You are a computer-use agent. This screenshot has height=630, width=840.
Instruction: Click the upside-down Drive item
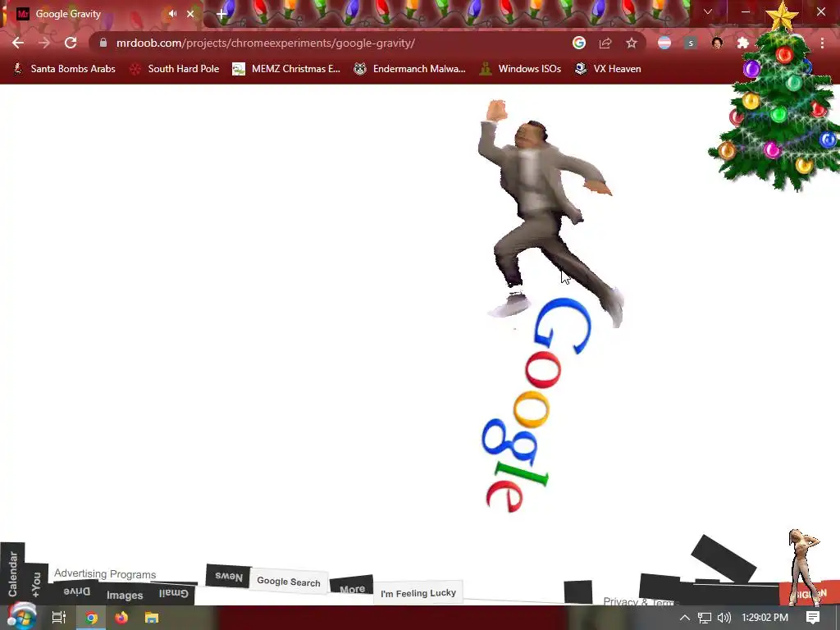[76, 591]
